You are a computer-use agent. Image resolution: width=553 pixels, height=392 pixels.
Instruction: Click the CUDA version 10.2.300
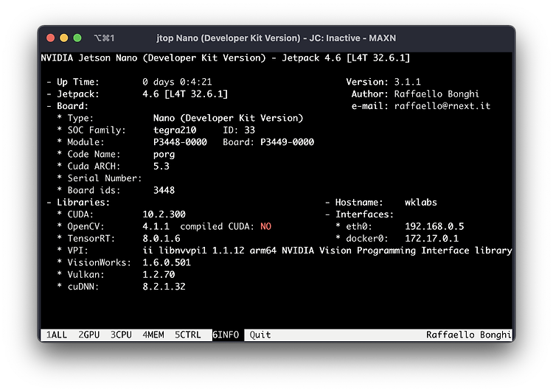[164, 214]
